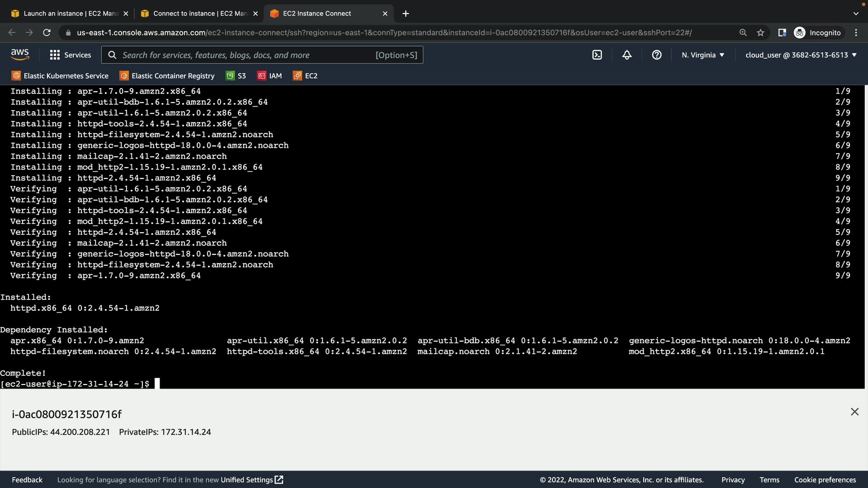The image size is (868, 488).
Task: Open the EC2 shortcut in favorites bar
Action: click(x=306, y=76)
